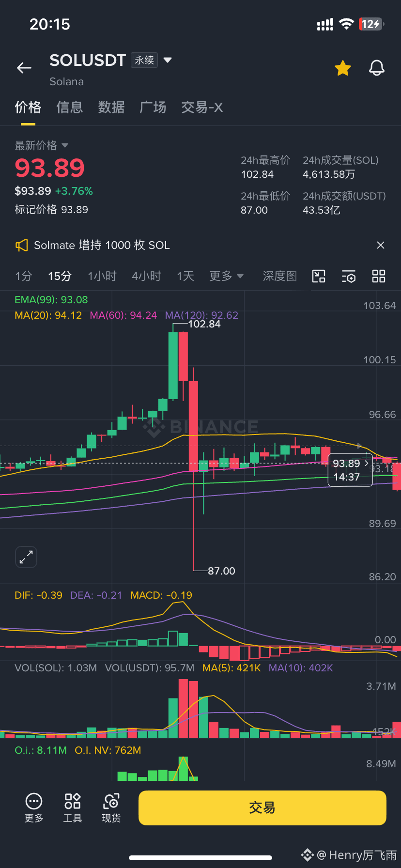Select the 永续 contract type tag
Viewport: 401px width, 868px height.
pos(144,60)
